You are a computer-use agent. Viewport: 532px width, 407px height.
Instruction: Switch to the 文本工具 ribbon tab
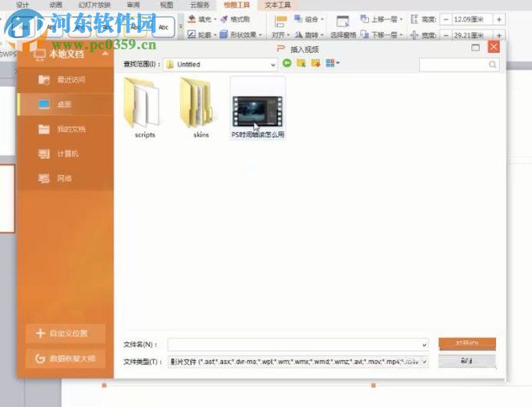click(278, 5)
